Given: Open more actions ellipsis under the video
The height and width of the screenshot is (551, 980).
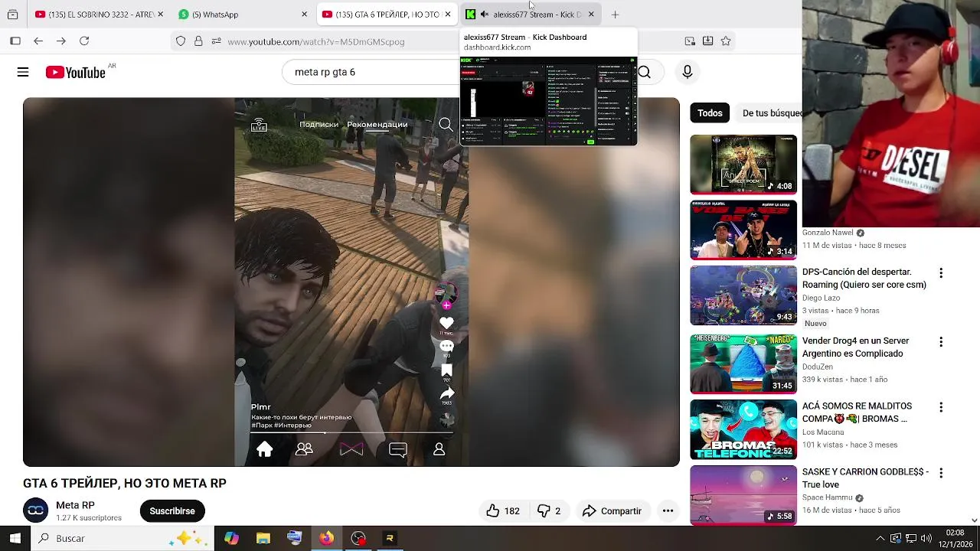Looking at the screenshot, I should [x=668, y=511].
